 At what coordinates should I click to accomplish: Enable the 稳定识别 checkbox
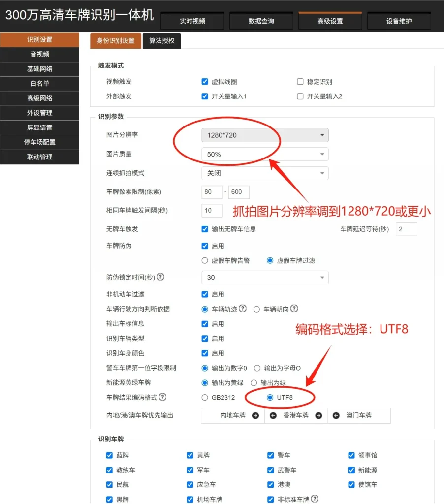(300, 82)
